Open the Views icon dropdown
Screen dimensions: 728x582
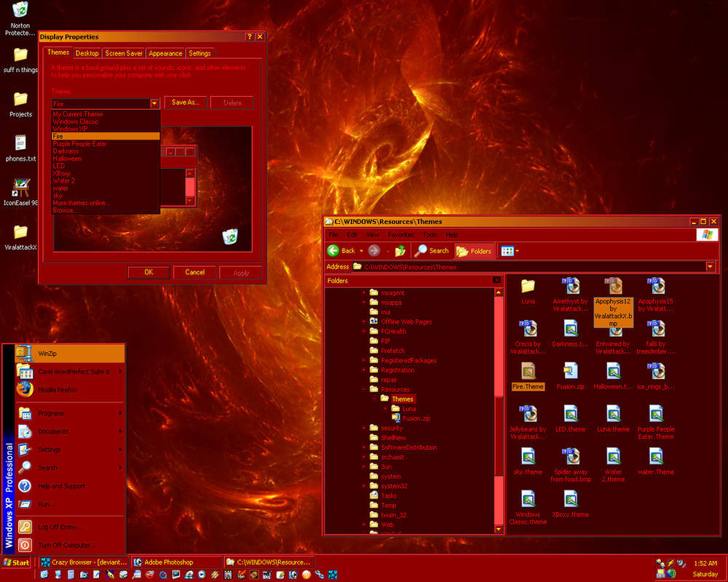point(510,251)
